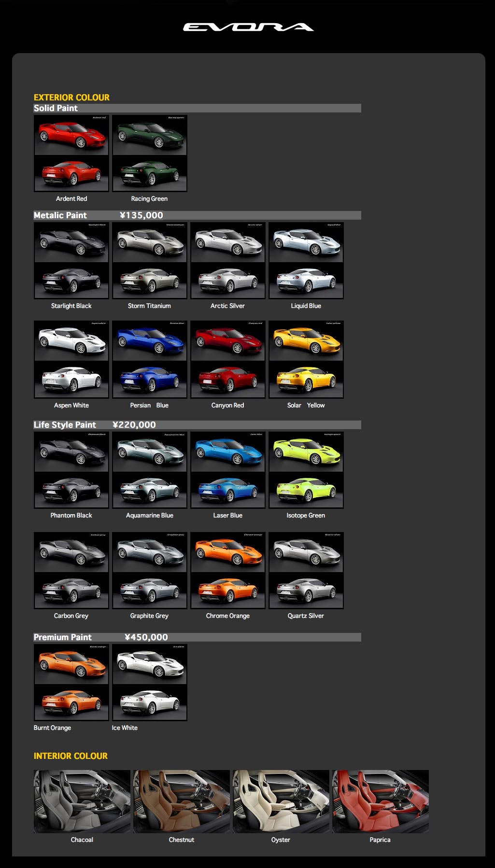Select Graphite Grey rear view car
The width and height of the screenshot is (495, 868).
tap(150, 590)
